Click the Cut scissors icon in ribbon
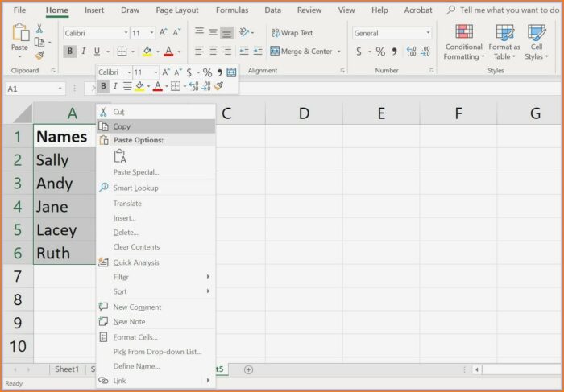 tap(39, 29)
